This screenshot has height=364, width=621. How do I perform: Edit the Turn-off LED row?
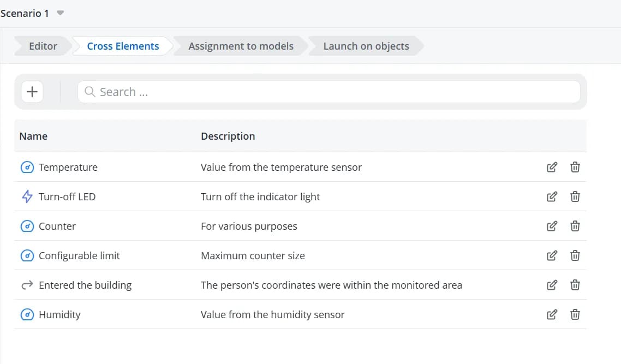click(552, 197)
